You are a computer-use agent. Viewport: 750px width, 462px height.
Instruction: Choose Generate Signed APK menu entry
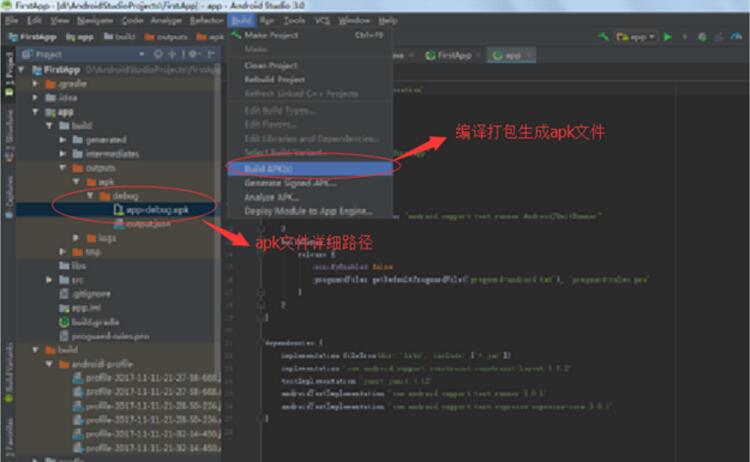(310, 183)
